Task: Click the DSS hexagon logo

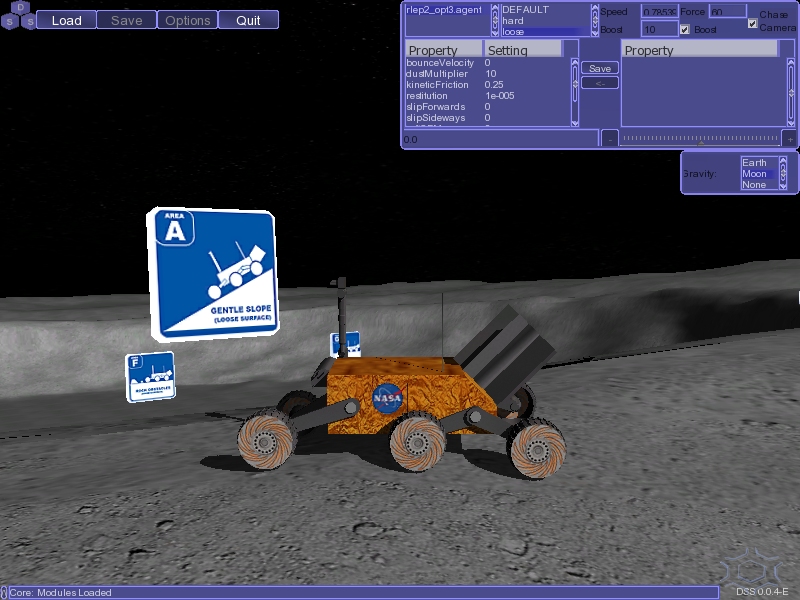Action: click(x=19, y=15)
